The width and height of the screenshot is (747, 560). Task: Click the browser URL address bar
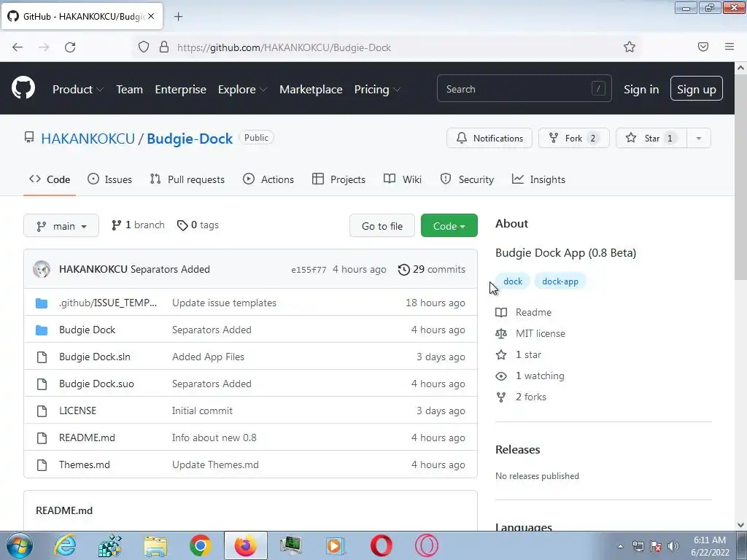click(386, 47)
